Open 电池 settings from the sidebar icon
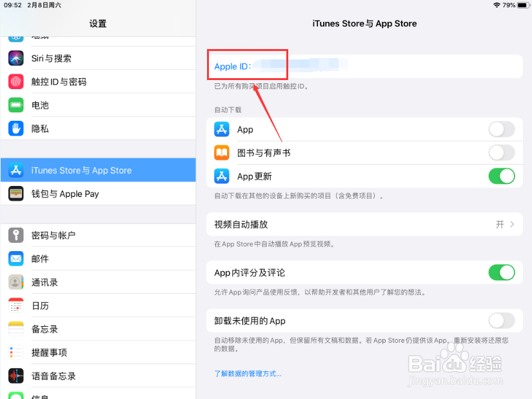The image size is (532, 399). [14, 105]
